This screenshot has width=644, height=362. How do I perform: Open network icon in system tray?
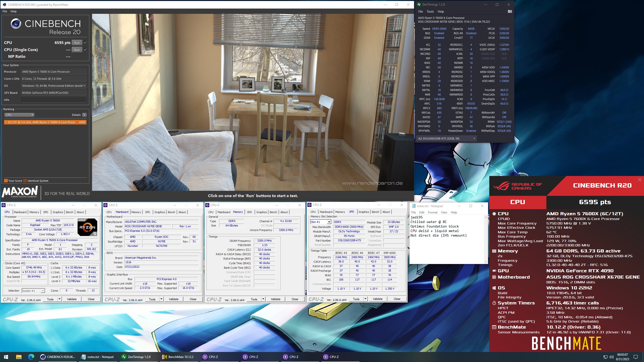pyautogui.click(x=606, y=357)
